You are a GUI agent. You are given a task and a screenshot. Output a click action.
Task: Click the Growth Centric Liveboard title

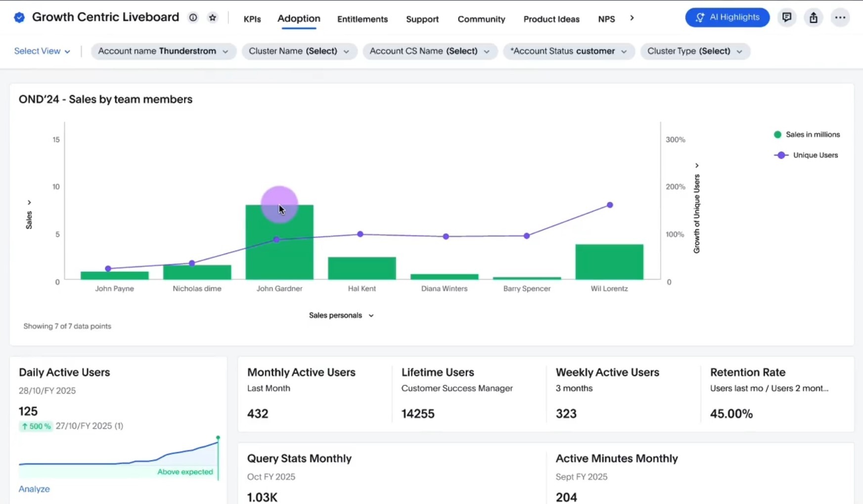pyautogui.click(x=105, y=17)
